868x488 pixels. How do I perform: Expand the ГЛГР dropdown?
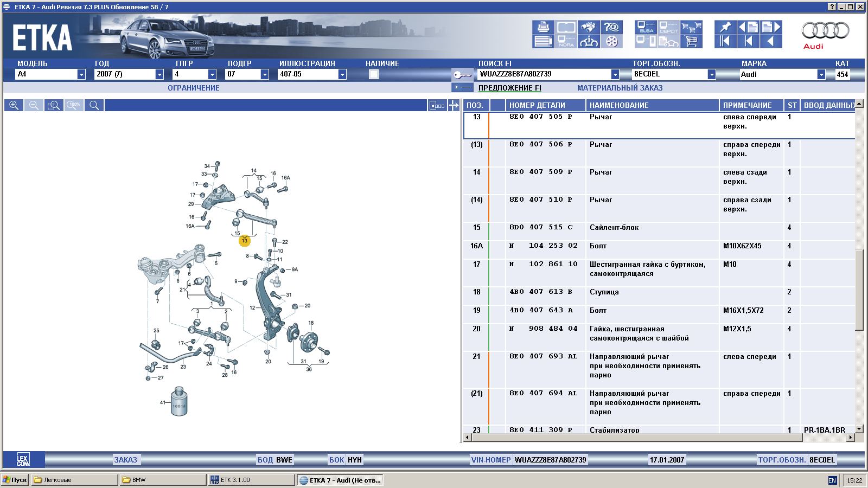click(x=212, y=74)
